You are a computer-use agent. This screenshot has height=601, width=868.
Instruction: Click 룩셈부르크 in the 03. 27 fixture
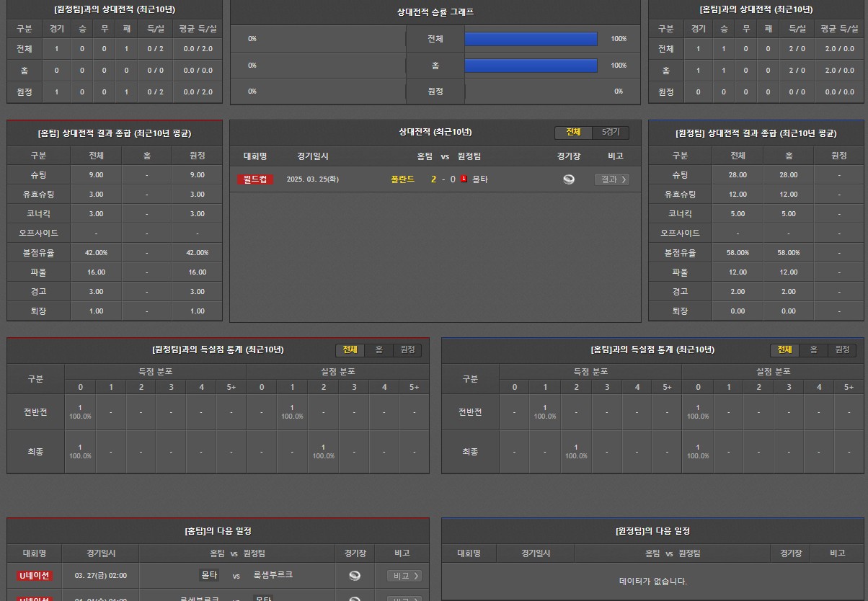pos(273,575)
